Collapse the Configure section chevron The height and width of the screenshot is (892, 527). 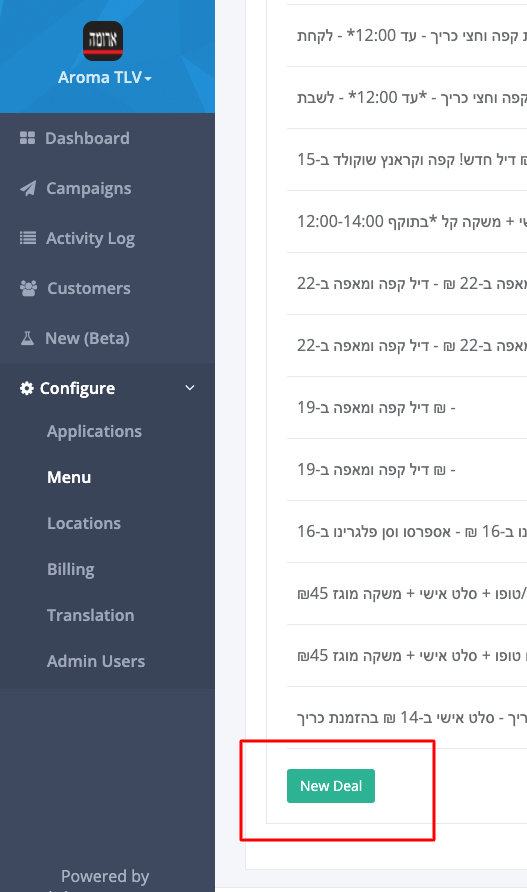point(190,388)
